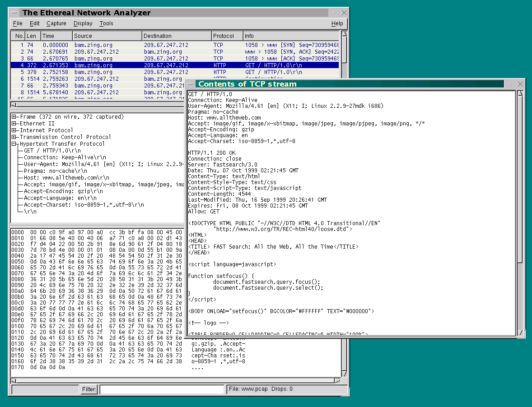The height and width of the screenshot is (407, 532).
Task: Expand Transmission Control Protocol node
Action: coord(14,137)
